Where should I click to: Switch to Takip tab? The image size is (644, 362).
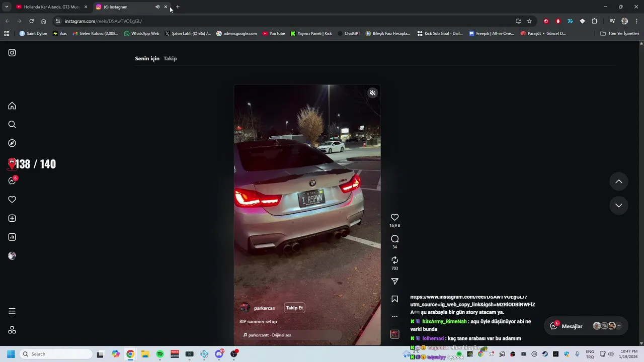coord(170,58)
